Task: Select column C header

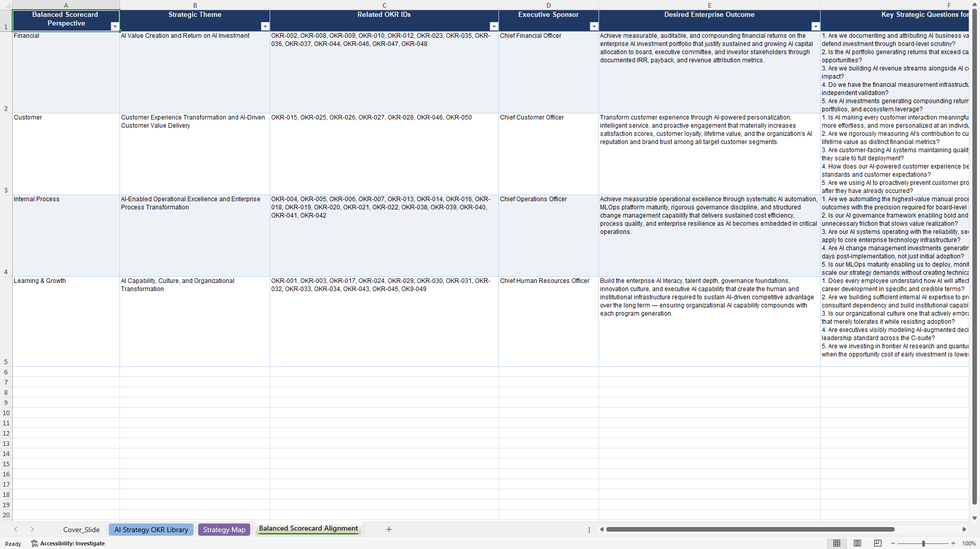Action: click(x=384, y=5)
